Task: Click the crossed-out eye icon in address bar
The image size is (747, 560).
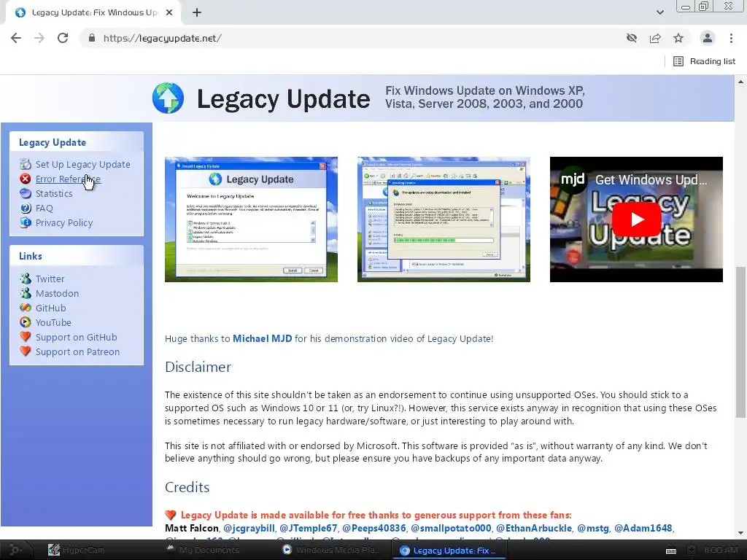Action: (x=632, y=38)
